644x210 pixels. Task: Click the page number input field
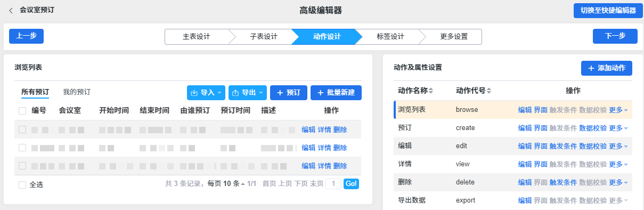click(333, 184)
